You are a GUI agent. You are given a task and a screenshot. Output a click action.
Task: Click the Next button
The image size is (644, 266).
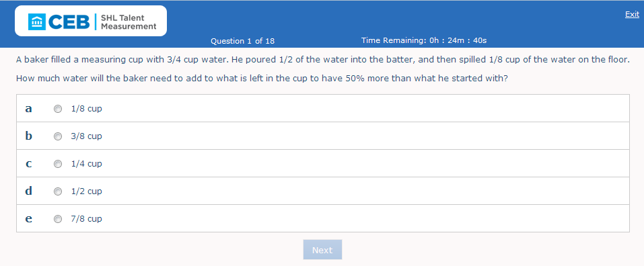coord(322,250)
